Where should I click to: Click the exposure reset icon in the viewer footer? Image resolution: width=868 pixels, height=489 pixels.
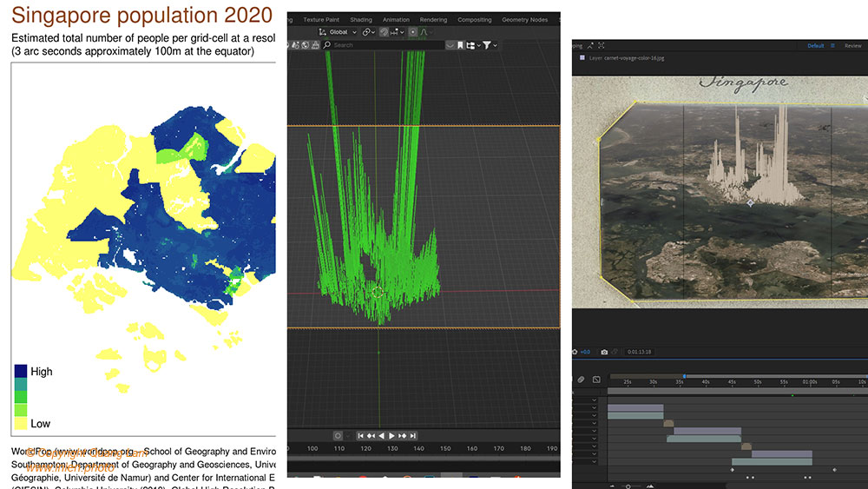(x=575, y=352)
